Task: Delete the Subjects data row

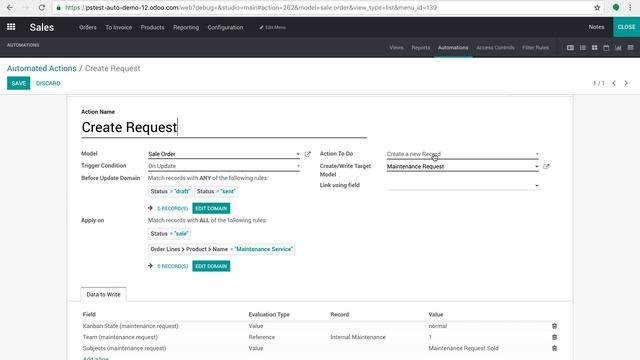Action: click(554, 348)
